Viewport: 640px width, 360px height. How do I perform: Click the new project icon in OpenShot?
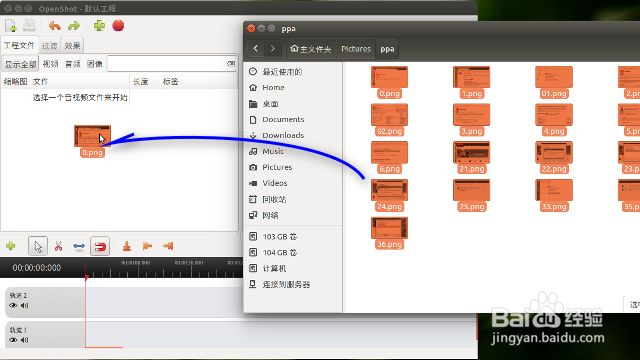[11, 26]
